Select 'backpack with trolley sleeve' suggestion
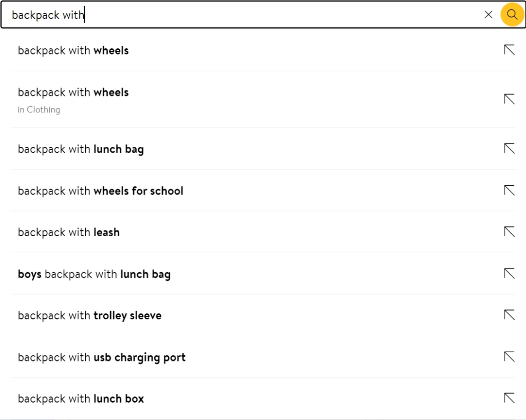Screen dimensions: 526x420 (x=89, y=315)
